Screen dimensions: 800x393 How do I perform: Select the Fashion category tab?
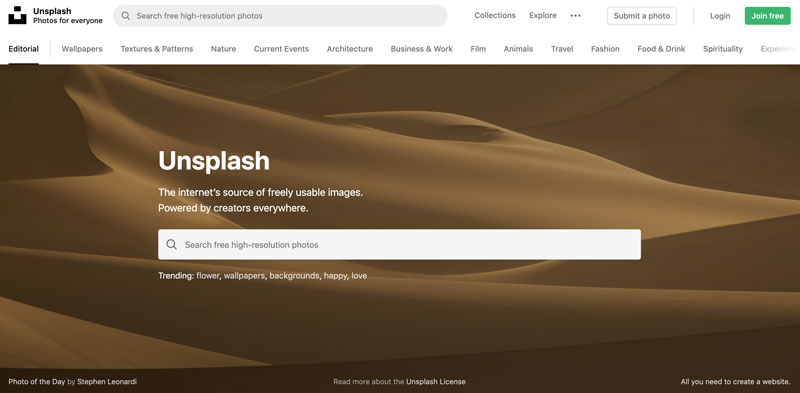(605, 49)
